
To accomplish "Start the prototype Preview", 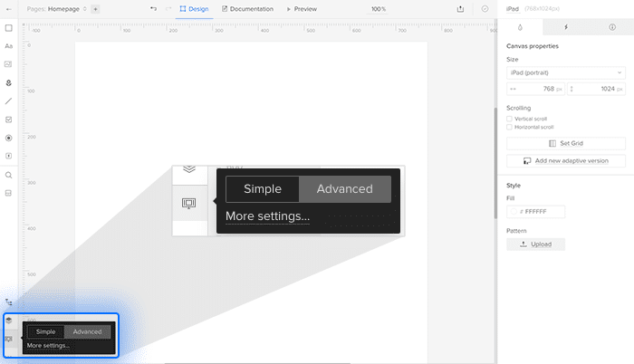I will pos(302,9).
